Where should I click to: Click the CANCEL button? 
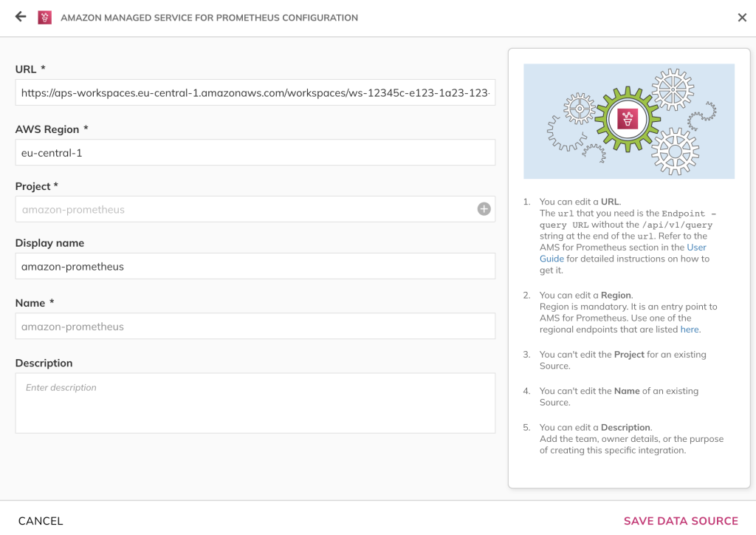pos(41,520)
